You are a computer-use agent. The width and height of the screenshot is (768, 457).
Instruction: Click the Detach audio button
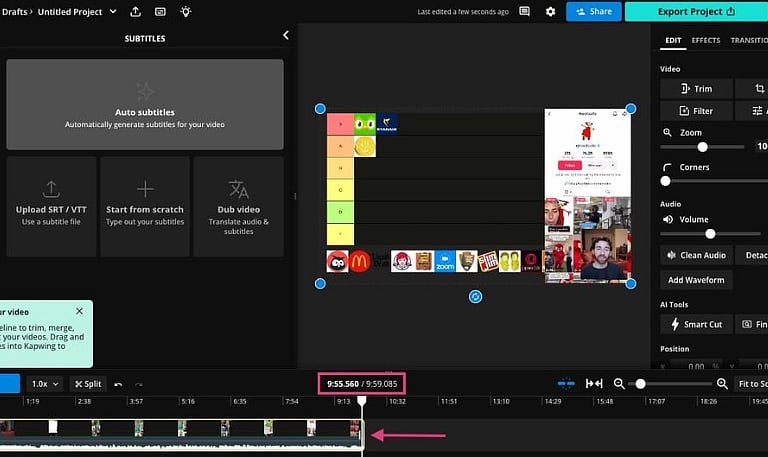pyautogui.click(x=752, y=255)
